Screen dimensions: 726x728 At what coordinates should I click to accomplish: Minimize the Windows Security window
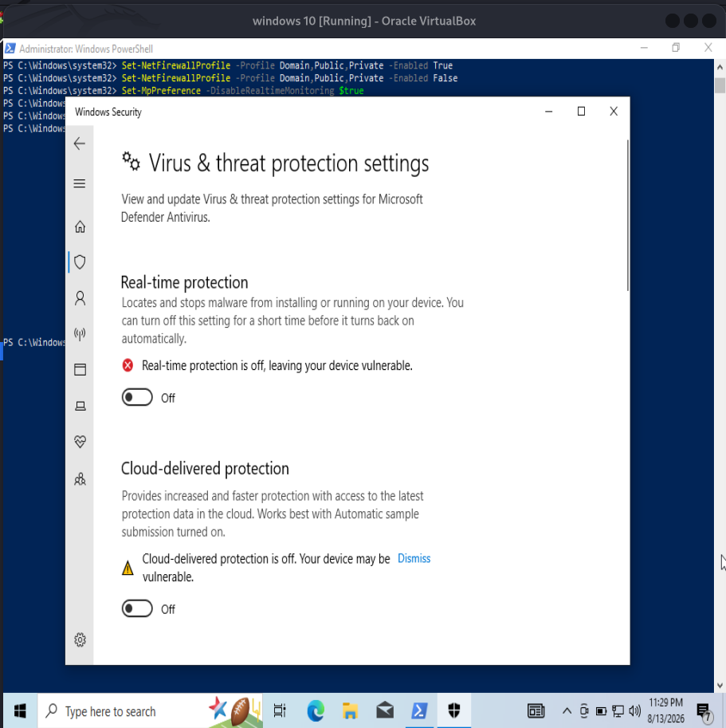pyautogui.click(x=549, y=112)
